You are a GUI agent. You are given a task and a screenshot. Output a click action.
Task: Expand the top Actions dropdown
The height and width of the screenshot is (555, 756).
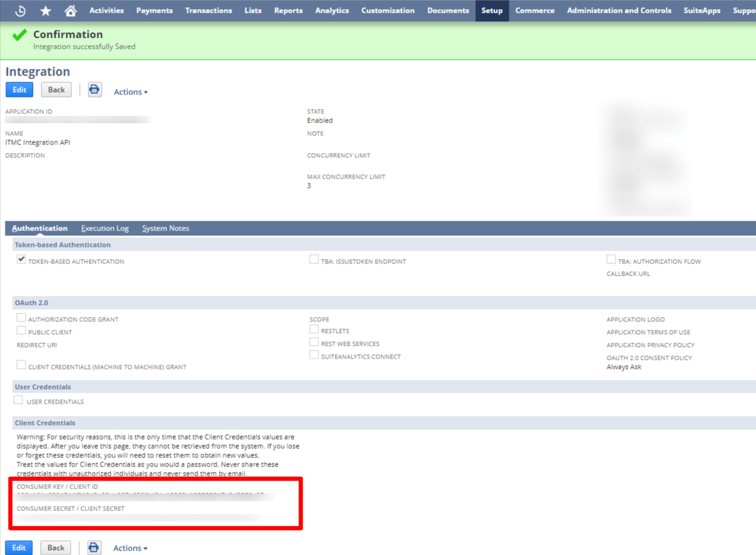tap(131, 92)
